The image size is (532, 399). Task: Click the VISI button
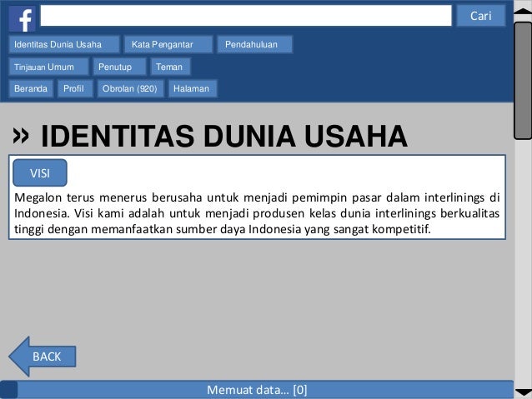[x=40, y=173]
